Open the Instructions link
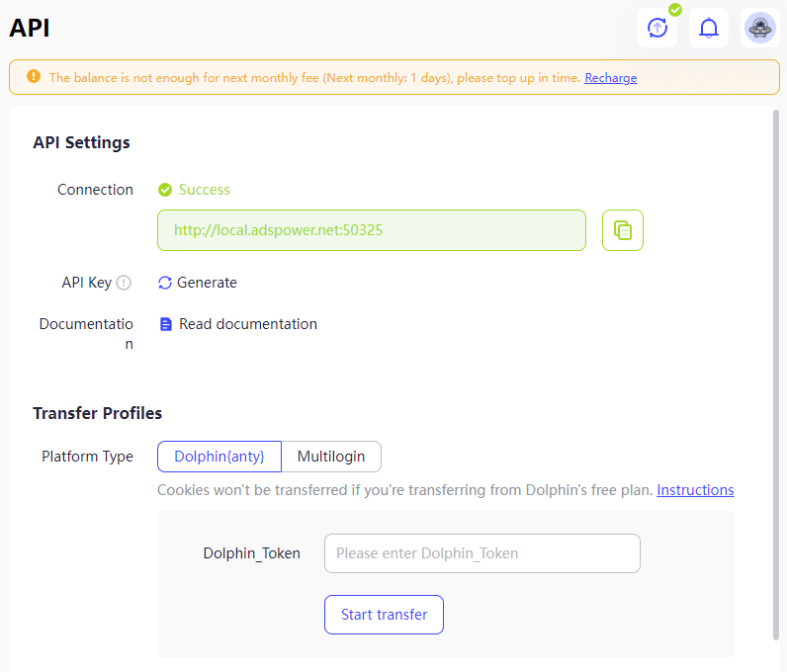The height and width of the screenshot is (672, 787). 695,490
